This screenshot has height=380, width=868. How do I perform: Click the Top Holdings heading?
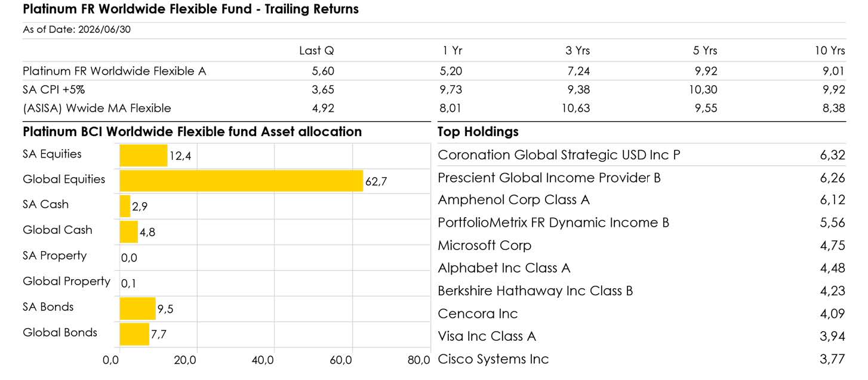click(x=478, y=132)
